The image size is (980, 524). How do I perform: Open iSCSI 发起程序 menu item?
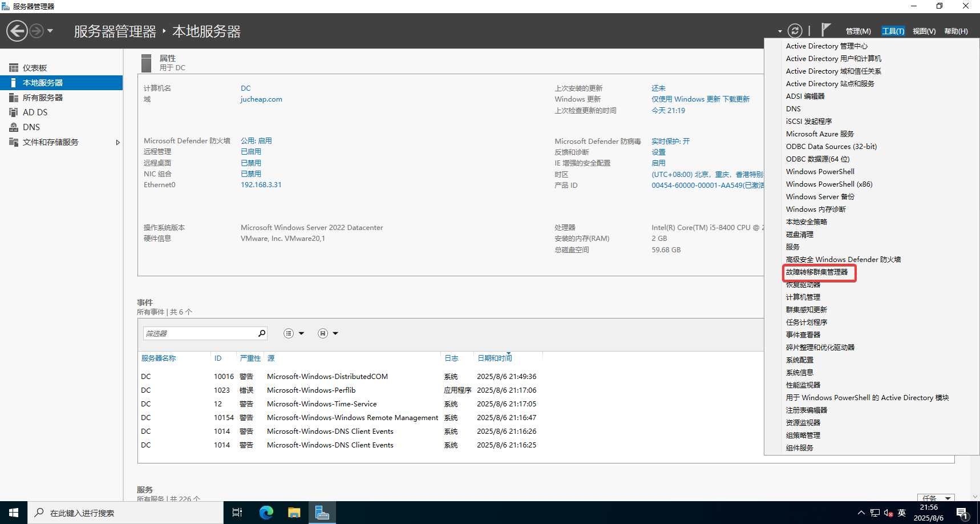pos(809,122)
